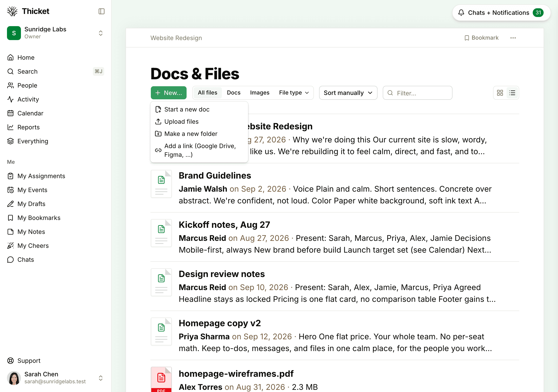The width and height of the screenshot is (558, 392).
Task: Collapse the sidebar with the panel icon
Action: click(101, 11)
